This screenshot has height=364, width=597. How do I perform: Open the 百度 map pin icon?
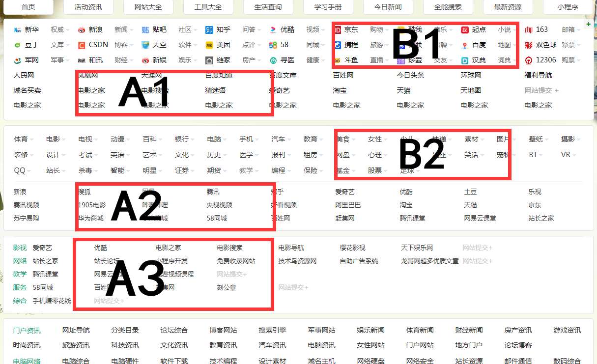pos(465,45)
